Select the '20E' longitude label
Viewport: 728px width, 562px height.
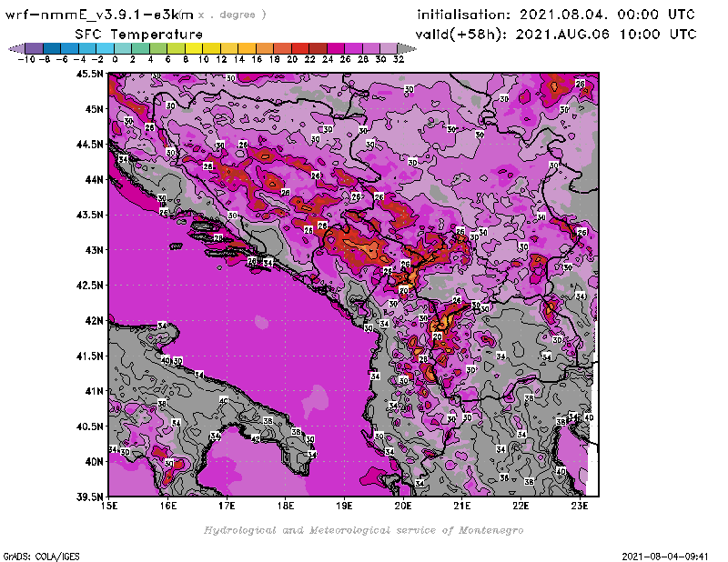pos(403,506)
